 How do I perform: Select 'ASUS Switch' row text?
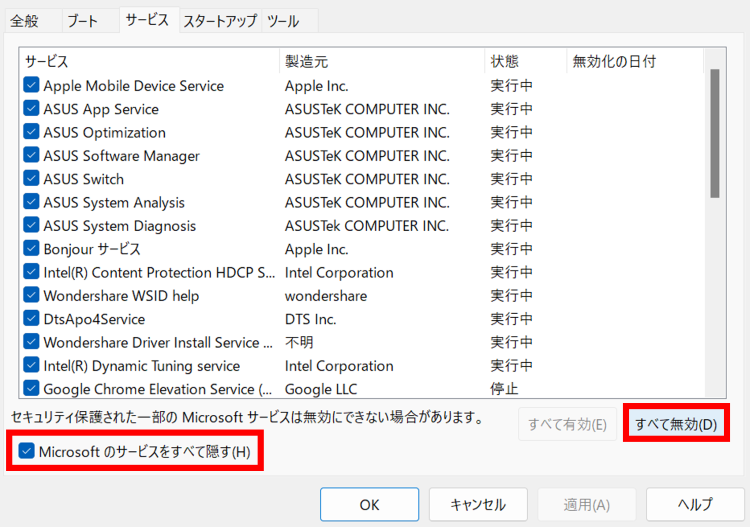pyautogui.click(x=84, y=179)
